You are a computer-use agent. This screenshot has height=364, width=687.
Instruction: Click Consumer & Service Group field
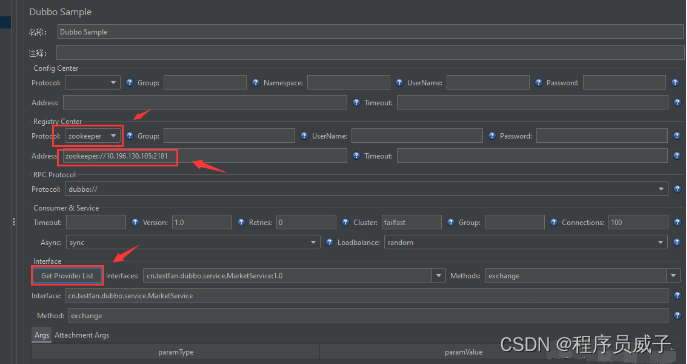coord(515,223)
